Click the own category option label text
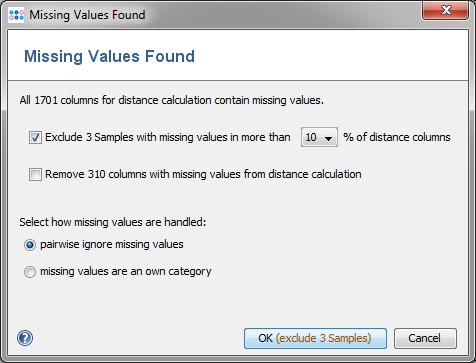The height and width of the screenshot is (363, 476). (x=126, y=271)
